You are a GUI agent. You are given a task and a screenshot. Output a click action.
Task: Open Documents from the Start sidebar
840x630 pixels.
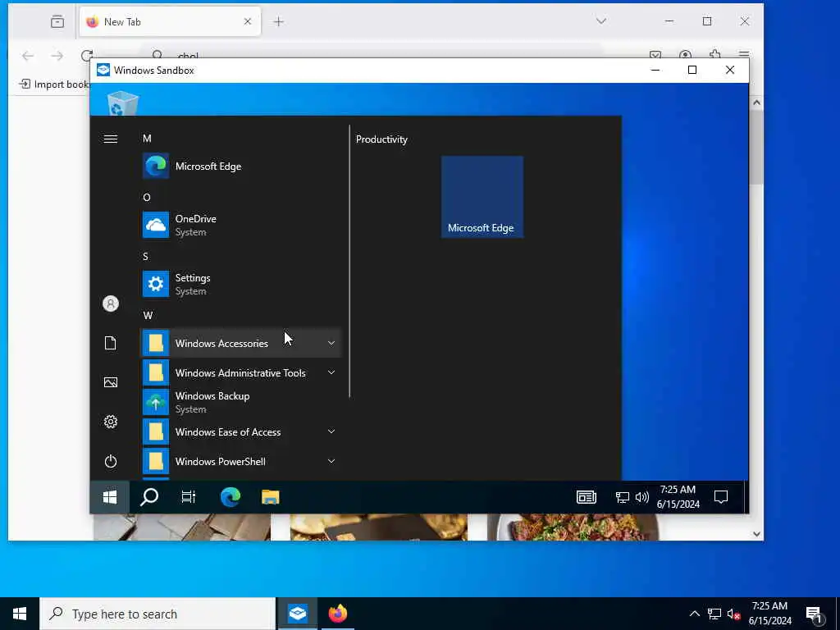[x=111, y=343]
